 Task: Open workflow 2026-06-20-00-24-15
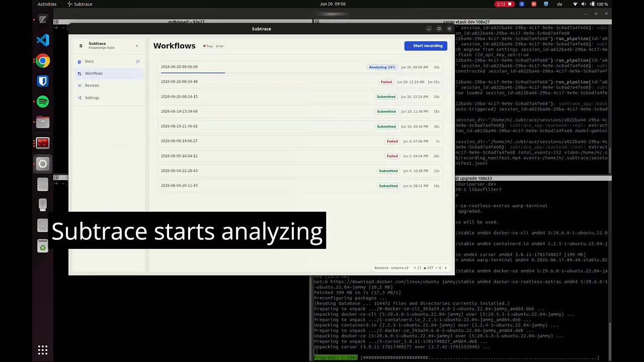[x=300, y=97]
